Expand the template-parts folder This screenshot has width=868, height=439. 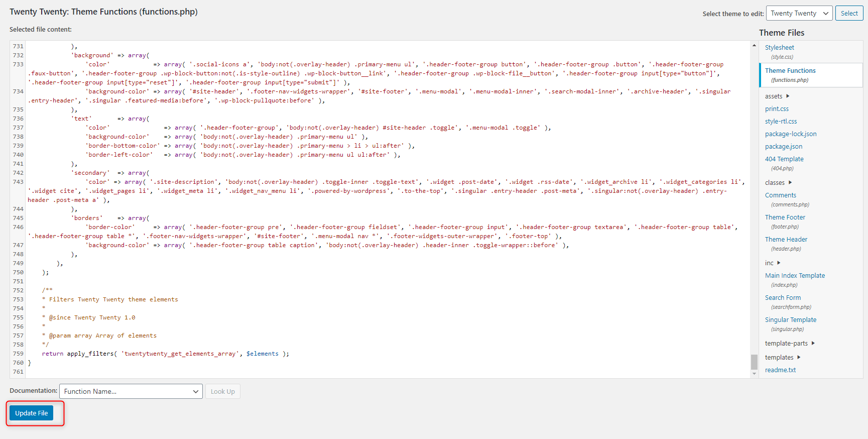click(790, 343)
